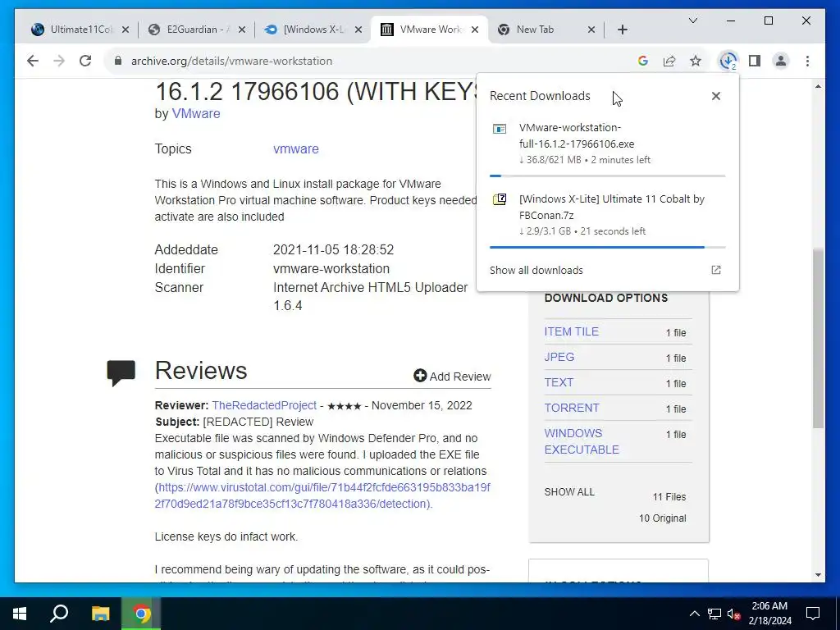Open the Windows Start menu

(x=20, y=614)
